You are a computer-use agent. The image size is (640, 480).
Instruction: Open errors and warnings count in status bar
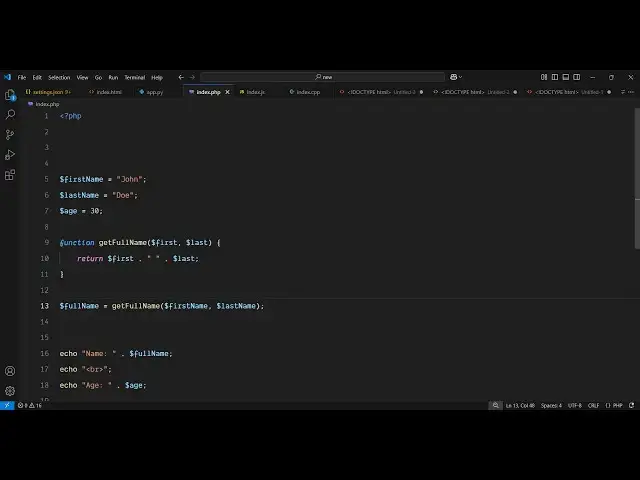coord(29,405)
